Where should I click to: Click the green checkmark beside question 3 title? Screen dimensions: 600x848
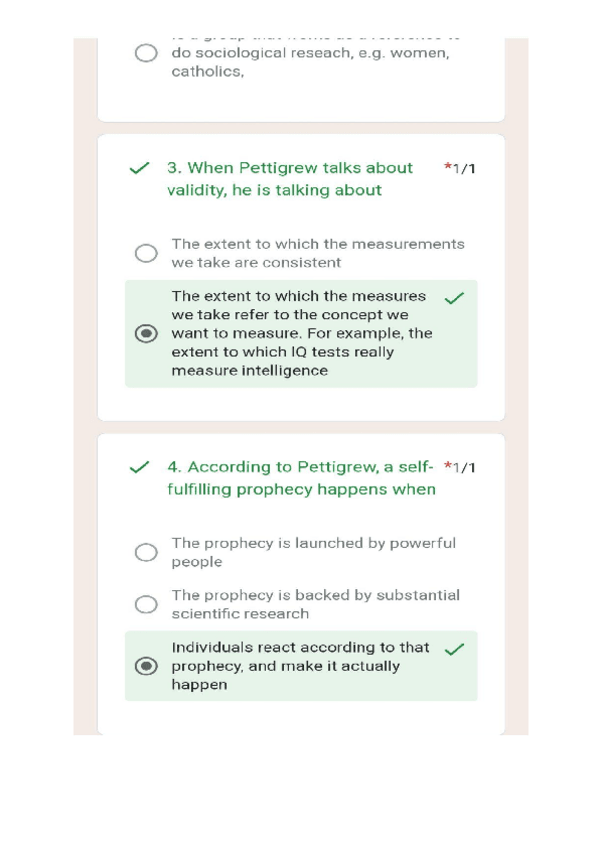click(140, 168)
